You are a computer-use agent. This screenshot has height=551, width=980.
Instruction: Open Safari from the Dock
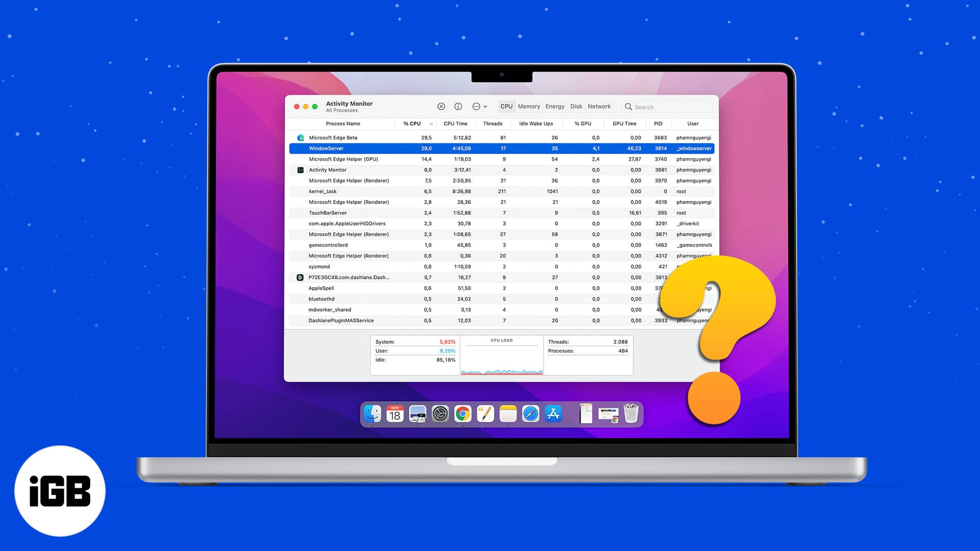530,414
